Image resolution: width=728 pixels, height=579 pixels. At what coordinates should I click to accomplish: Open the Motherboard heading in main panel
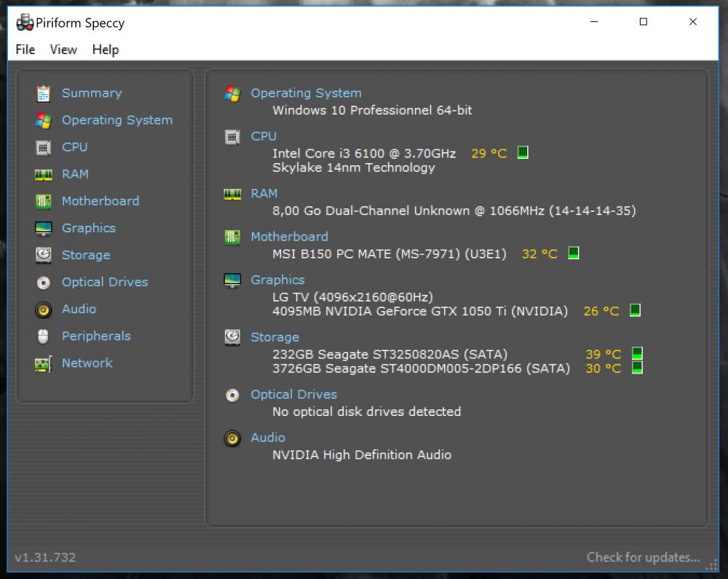point(289,237)
